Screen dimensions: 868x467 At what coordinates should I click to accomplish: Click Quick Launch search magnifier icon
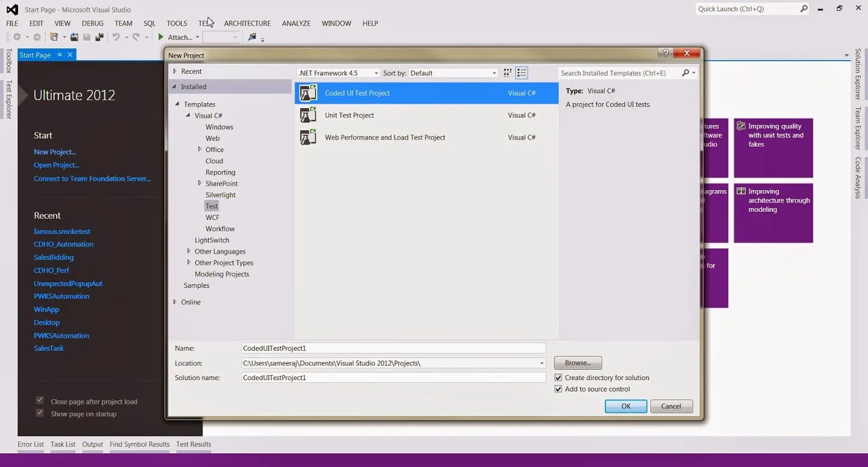[804, 9]
